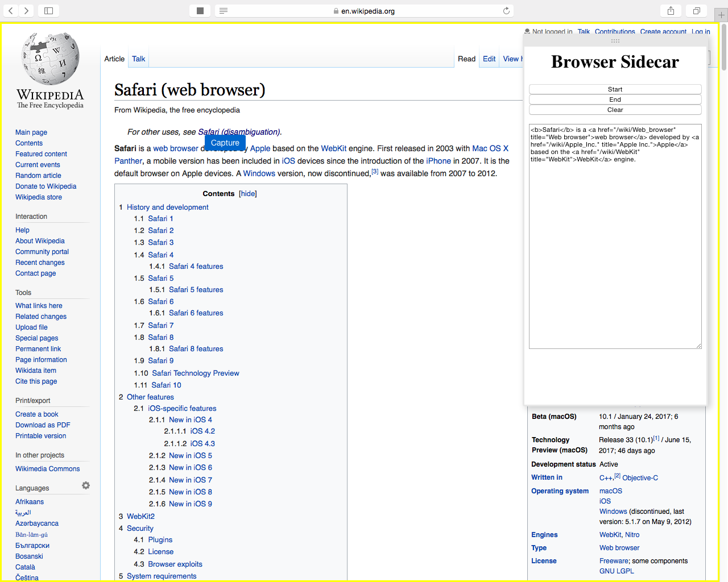The width and height of the screenshot is (728, 582).
Task: Switch to the Article tab
Action: (x=114, y=59)
